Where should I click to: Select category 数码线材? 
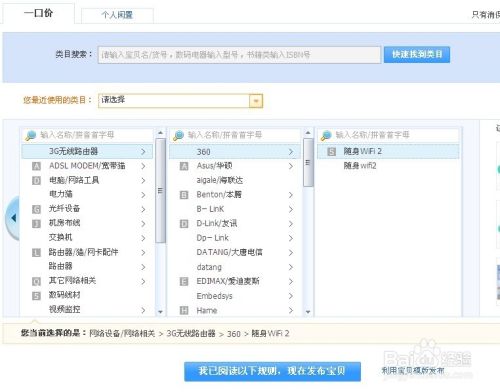pyautogui.click(x=87, y=295)
